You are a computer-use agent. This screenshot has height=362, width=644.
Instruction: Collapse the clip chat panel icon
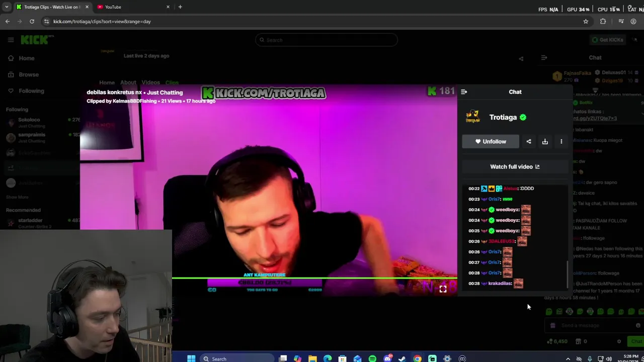(x=464, y=92)
